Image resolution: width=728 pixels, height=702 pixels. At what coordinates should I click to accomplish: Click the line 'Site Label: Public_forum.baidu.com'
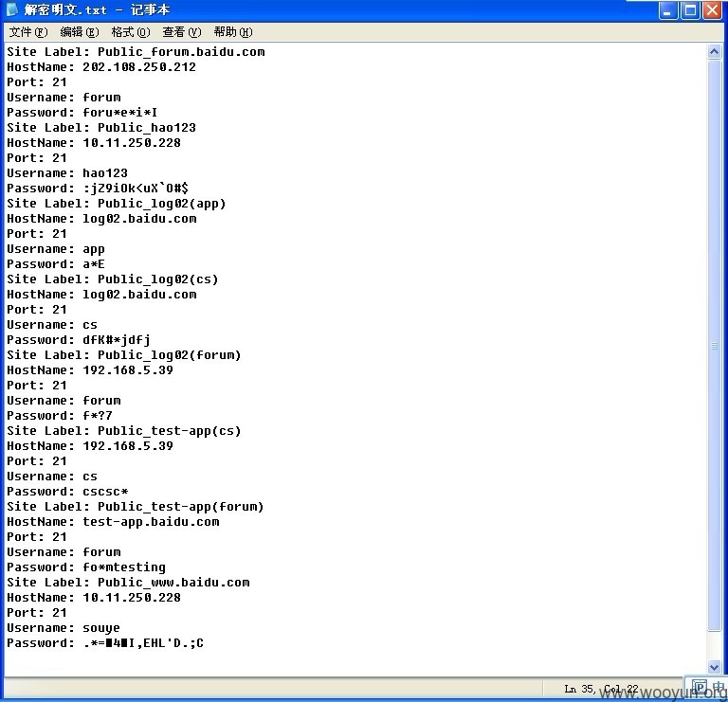point(136,52)
